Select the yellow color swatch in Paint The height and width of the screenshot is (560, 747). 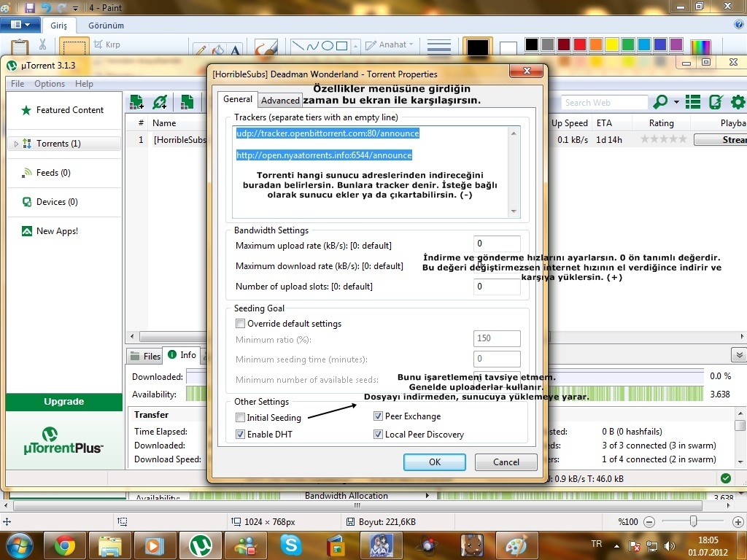pos(612,44)
